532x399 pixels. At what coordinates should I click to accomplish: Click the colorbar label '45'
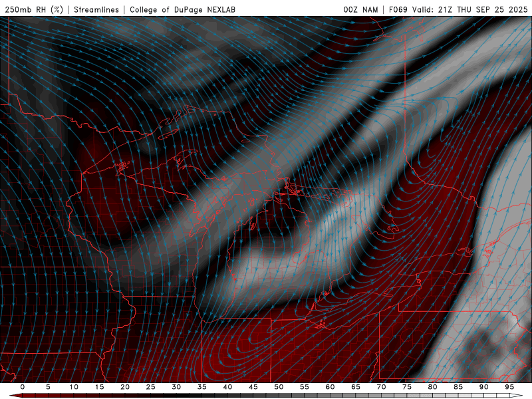253,387
